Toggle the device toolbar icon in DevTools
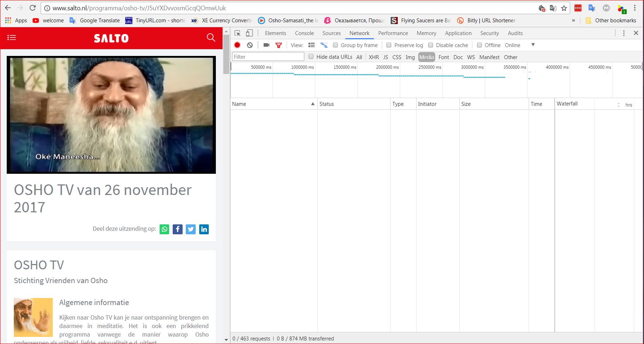644x344 pixels. [249, 33]
